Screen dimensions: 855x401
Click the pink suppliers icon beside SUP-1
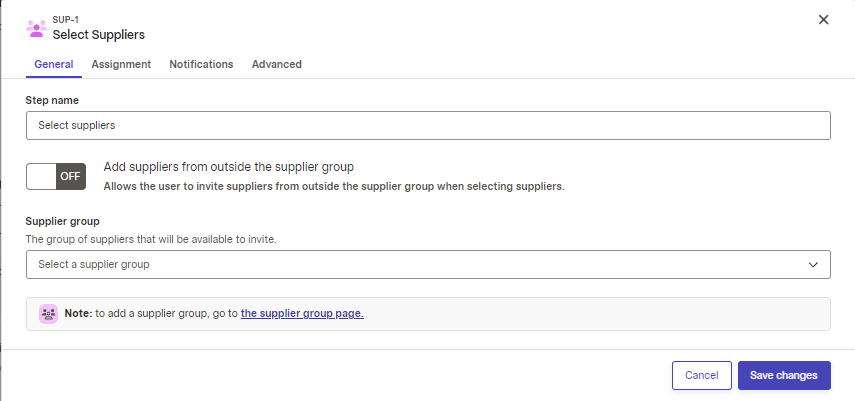point(37,28)
